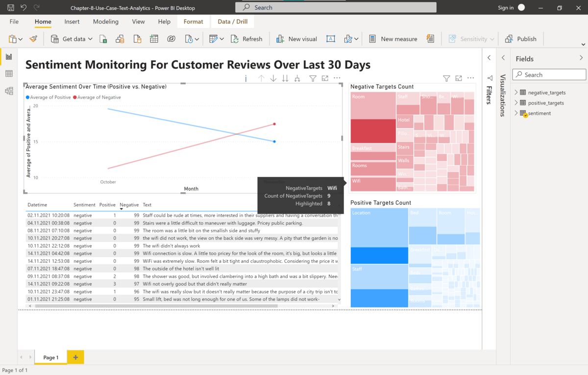This screenshot has height=375, width=588.
Task: Click filter icon above Negative Targets treemap
Action: point(446,78)
